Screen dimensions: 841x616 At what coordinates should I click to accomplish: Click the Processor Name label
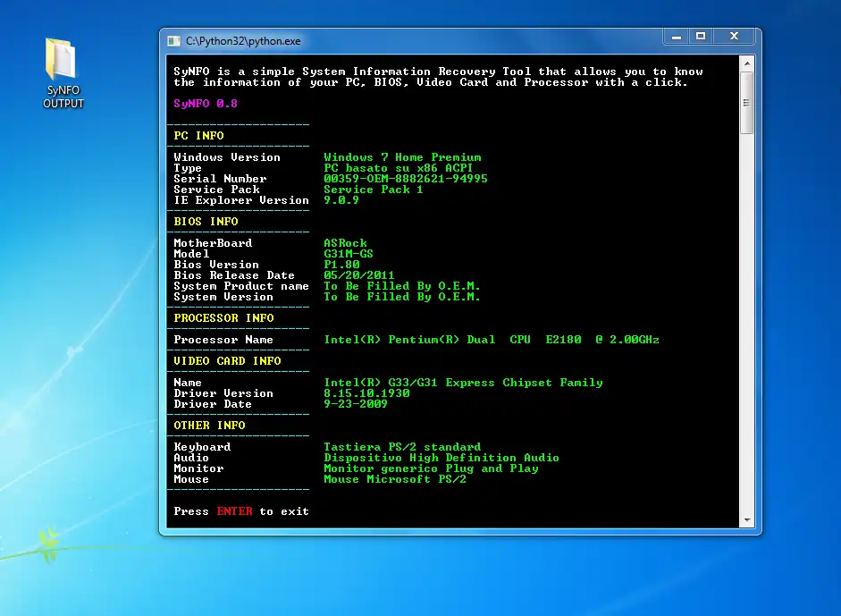click(223, 340)
